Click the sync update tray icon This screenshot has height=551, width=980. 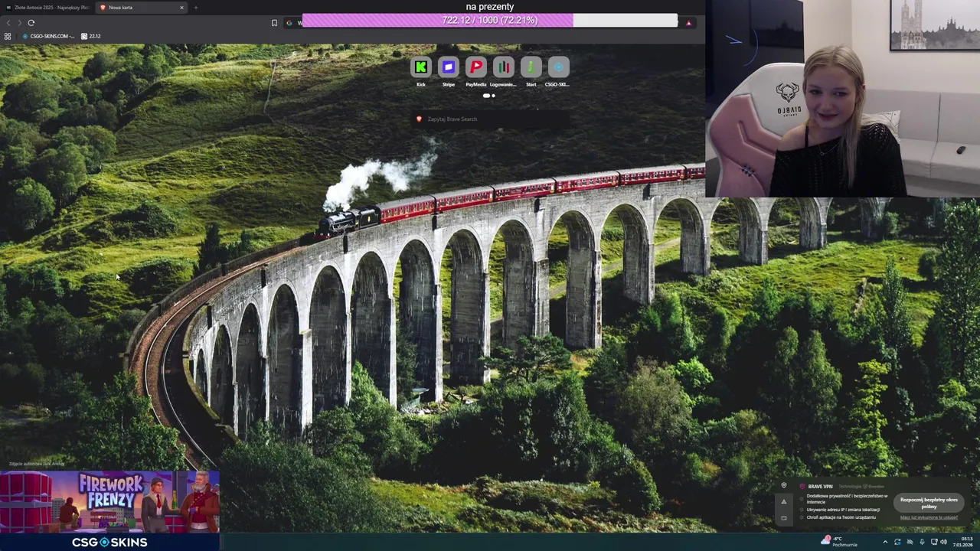click(x=897, y=542)
